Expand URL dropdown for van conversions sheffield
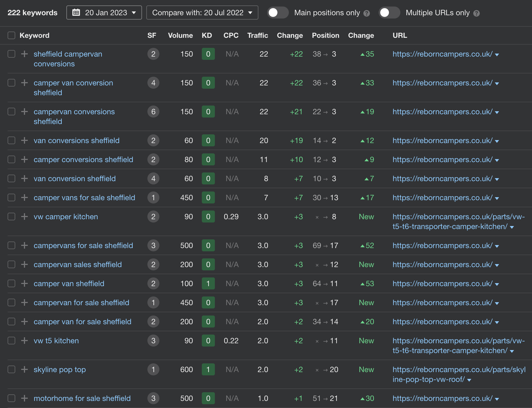The image size is (532, 408). (x=497, y=141)
